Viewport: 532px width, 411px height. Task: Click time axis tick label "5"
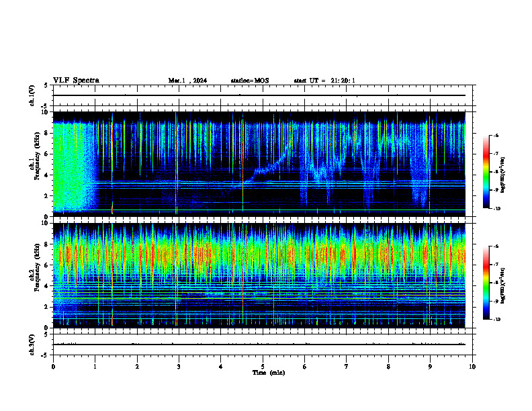tap(263, 367)
